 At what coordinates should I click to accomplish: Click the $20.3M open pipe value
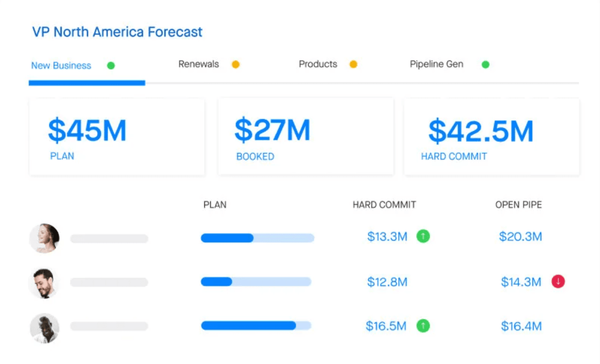(520, 237)
